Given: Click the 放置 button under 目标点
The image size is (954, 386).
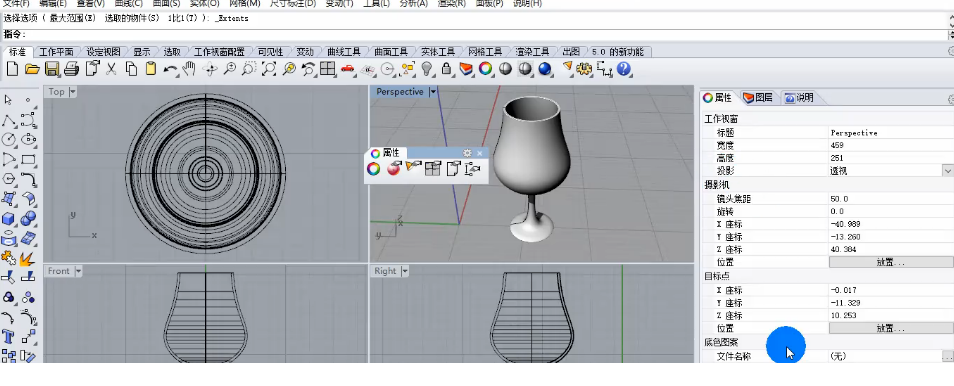Looking at the screenshot, I should (891, 328).
